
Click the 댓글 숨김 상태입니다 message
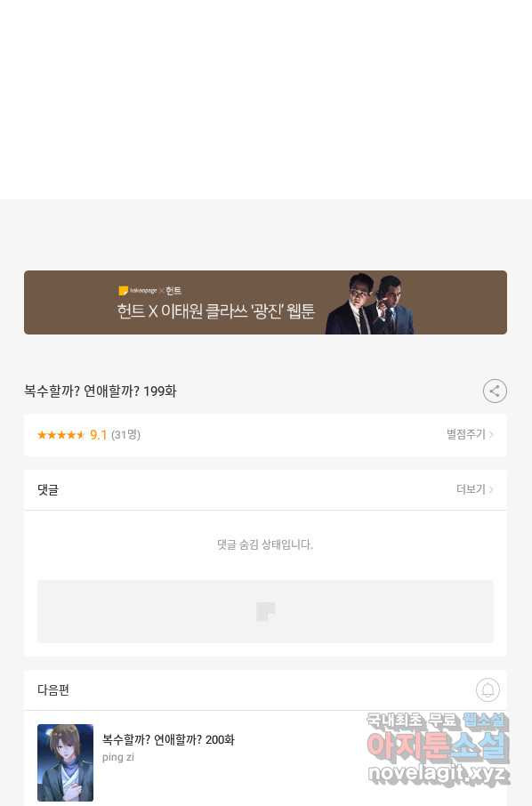tap(265, 544)
